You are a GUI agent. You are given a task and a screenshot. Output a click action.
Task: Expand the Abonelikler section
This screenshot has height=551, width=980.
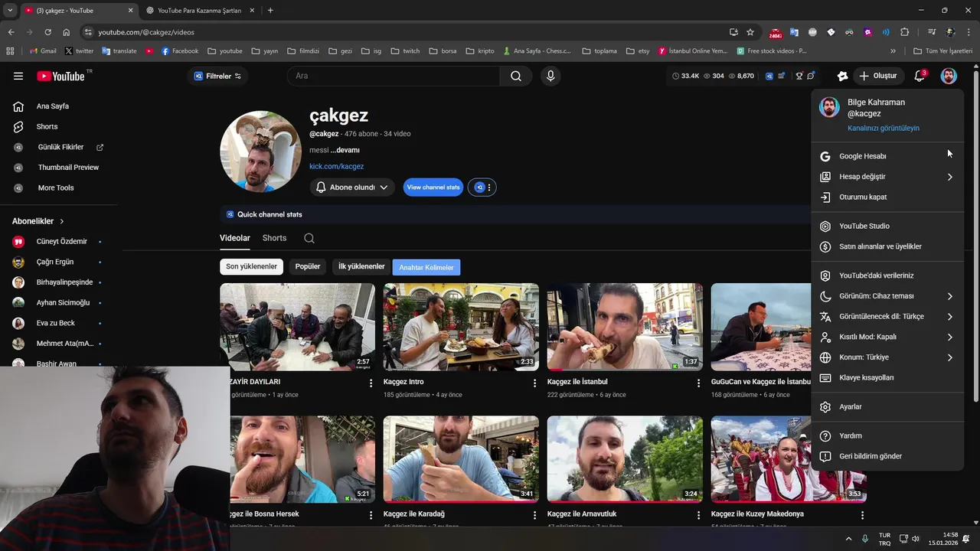[38, 221]
